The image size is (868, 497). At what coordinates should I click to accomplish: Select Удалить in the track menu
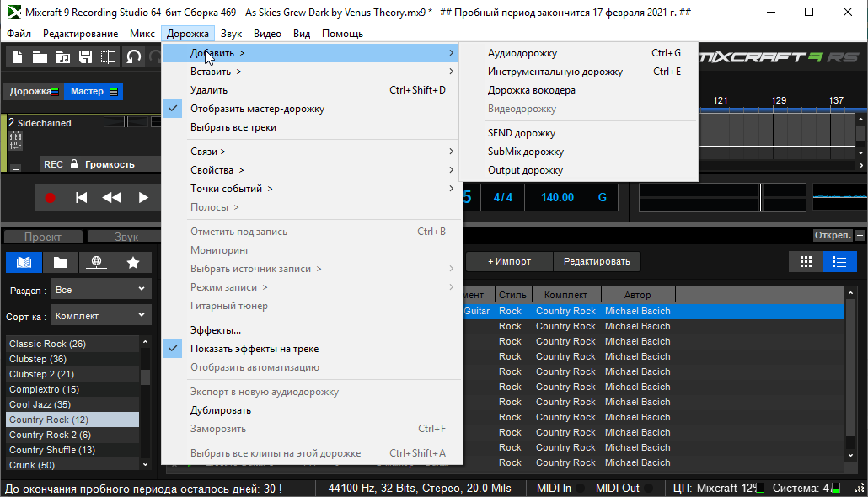coord(312,90)
